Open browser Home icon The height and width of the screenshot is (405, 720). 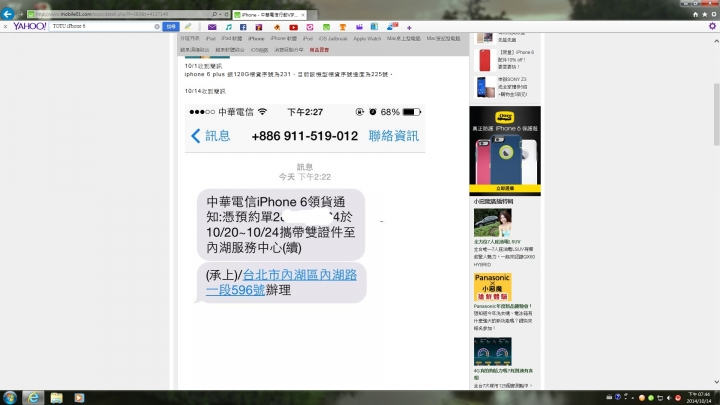pyautogui.click(x=695, y=15)
